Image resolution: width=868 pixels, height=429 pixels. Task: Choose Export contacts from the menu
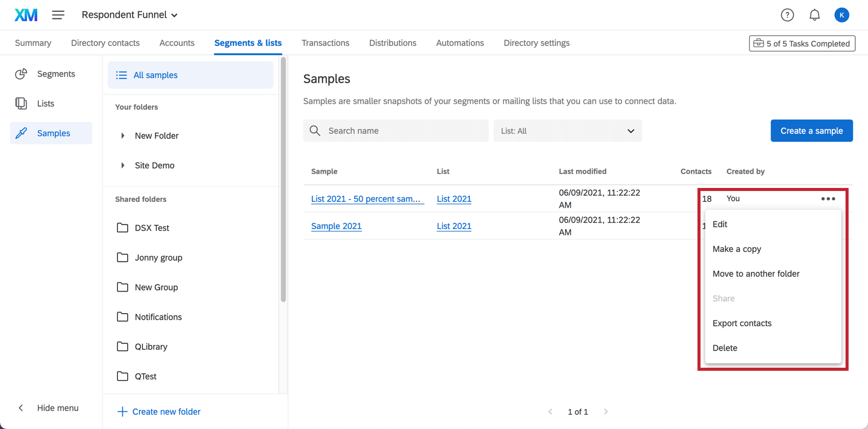(x=742, y=323)
